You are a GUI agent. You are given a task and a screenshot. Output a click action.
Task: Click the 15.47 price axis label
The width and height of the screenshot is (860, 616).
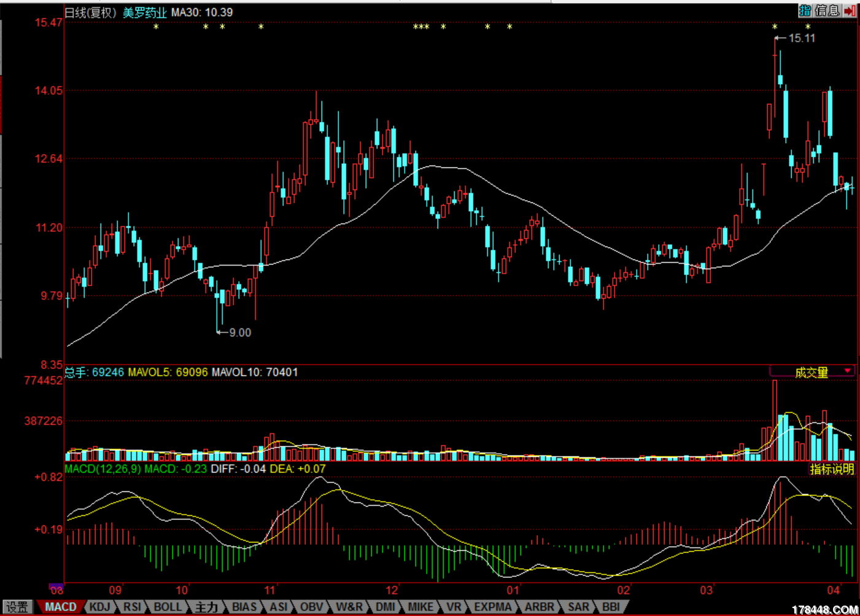tap(48, 23)
